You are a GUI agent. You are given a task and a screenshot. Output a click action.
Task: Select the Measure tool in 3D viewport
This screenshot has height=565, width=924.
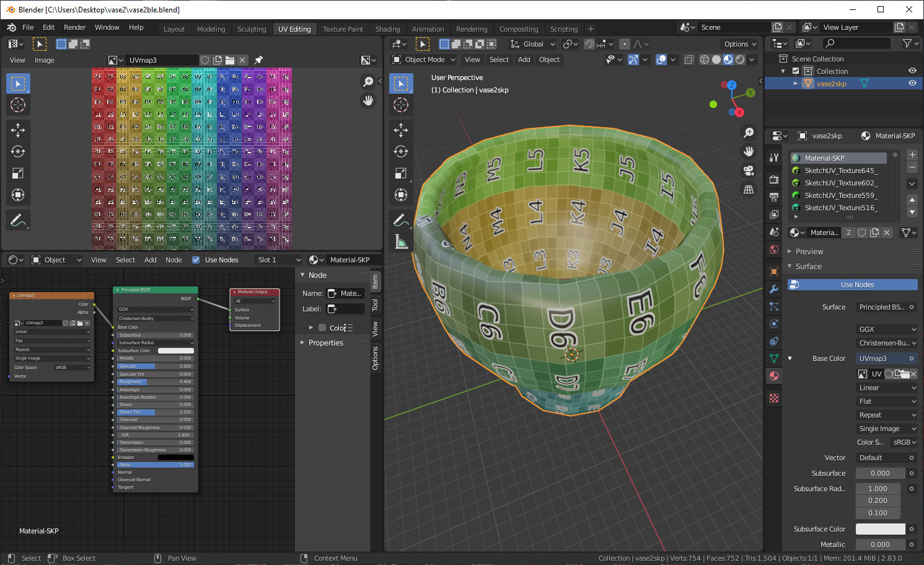(x=401, y=242)
